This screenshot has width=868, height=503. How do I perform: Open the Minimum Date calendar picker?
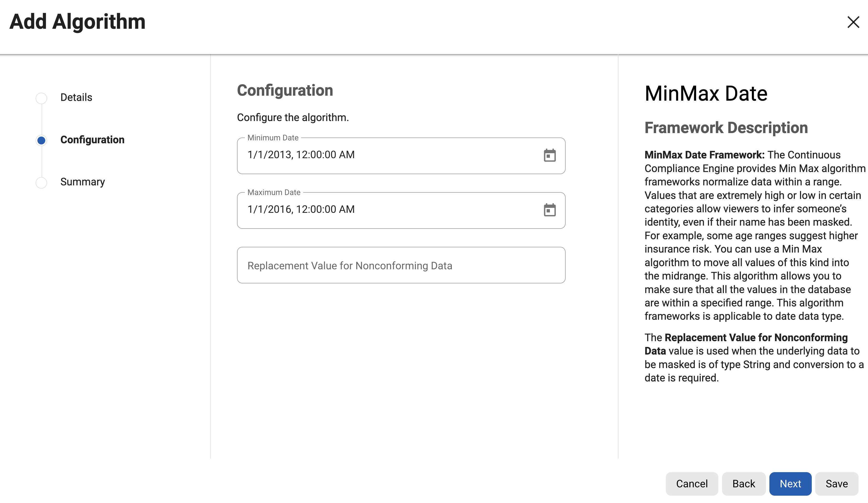549,155
